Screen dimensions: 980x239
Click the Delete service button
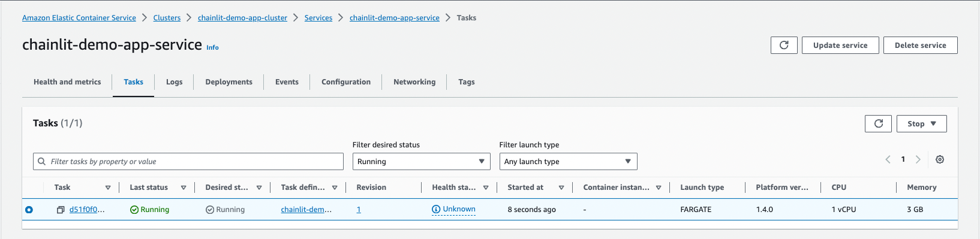click(920, 45)
